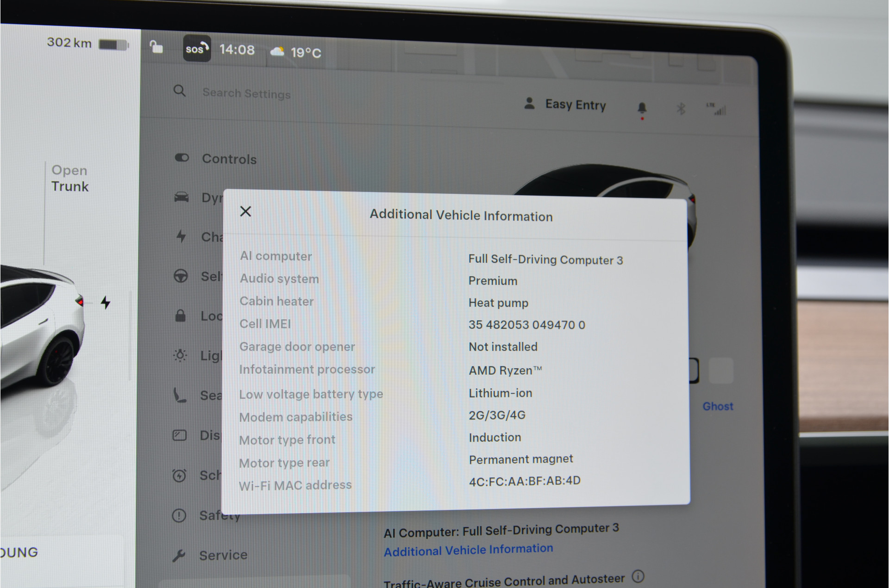Open the Lights sun icon menu
The width and height of the screenshot is (889, 588).
click(180, 355)
